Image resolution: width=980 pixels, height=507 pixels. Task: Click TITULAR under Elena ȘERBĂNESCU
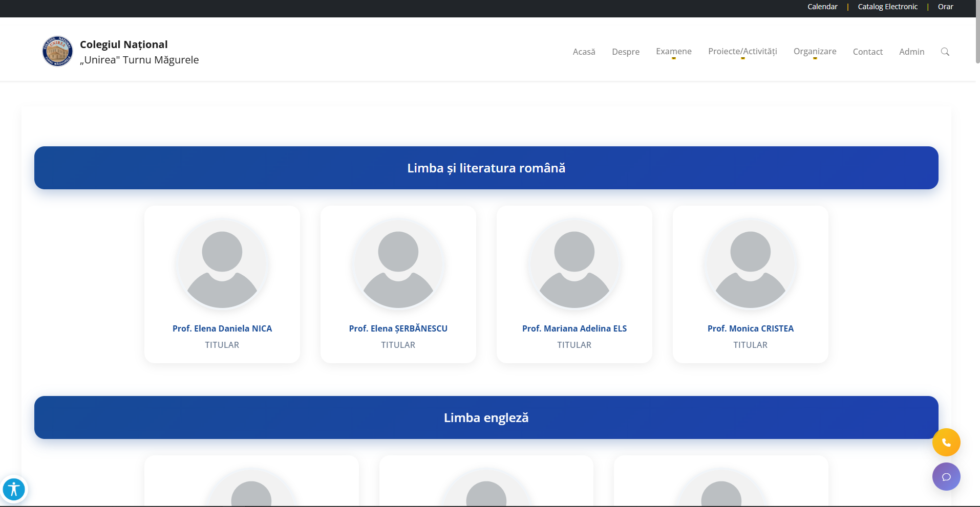point(398,345)
